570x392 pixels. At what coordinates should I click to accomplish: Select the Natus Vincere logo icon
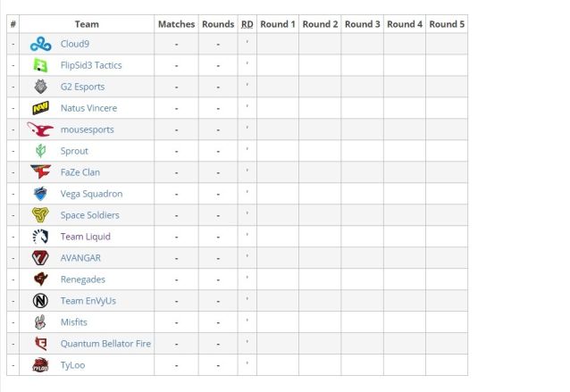(x=40, y=108)
